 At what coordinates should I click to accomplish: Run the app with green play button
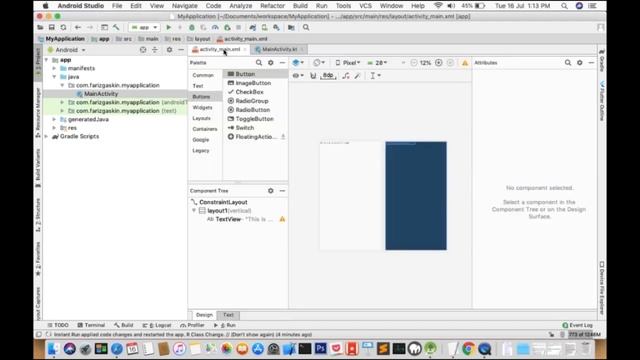(169, 27)
